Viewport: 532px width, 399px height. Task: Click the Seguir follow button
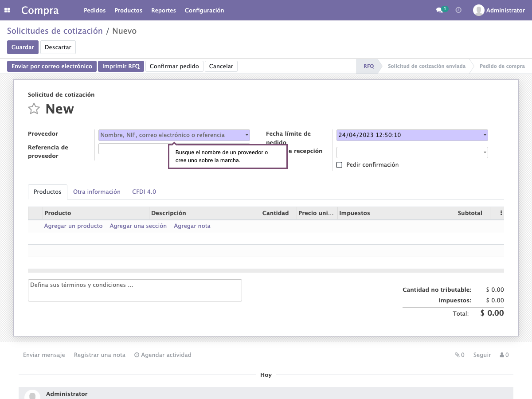pos(482,355)
